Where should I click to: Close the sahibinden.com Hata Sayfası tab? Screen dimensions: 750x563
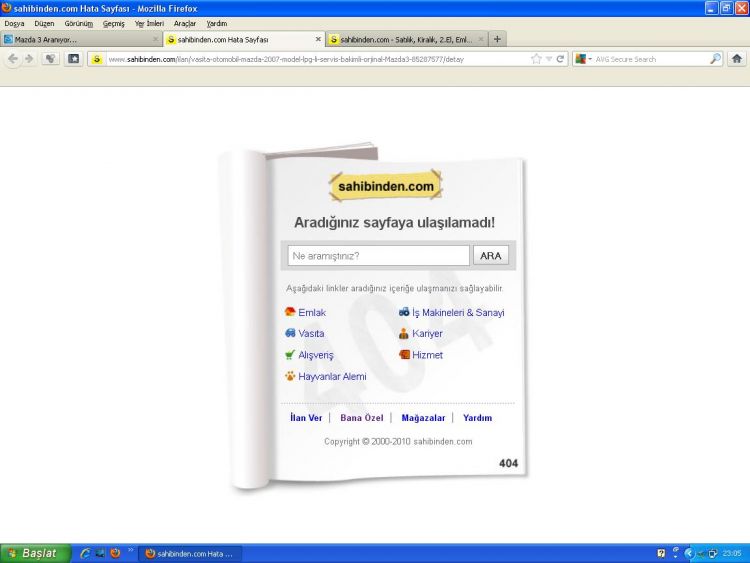click(x=318, y=39)
